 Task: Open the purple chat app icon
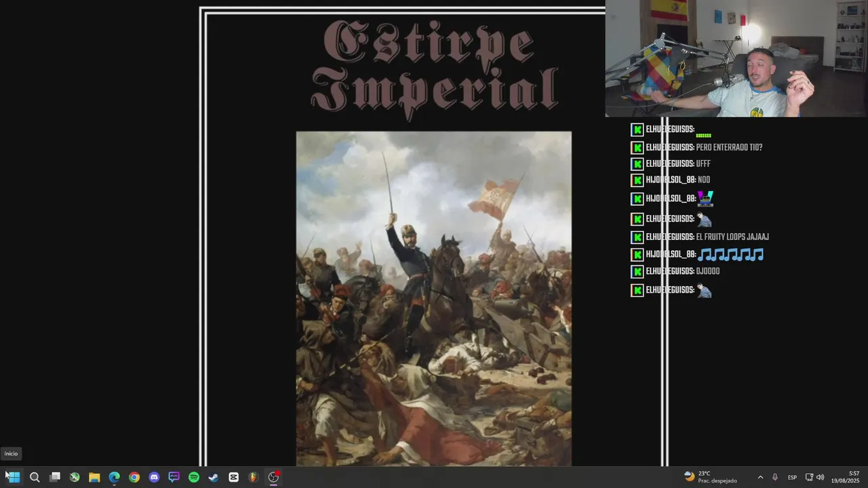point(174,477)
